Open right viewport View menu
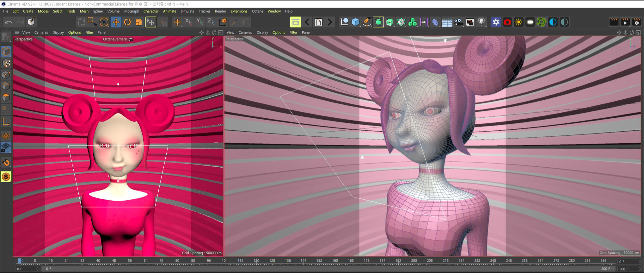Image resolution: width=644 pixels, height=273 pixels. pos(230,32)
